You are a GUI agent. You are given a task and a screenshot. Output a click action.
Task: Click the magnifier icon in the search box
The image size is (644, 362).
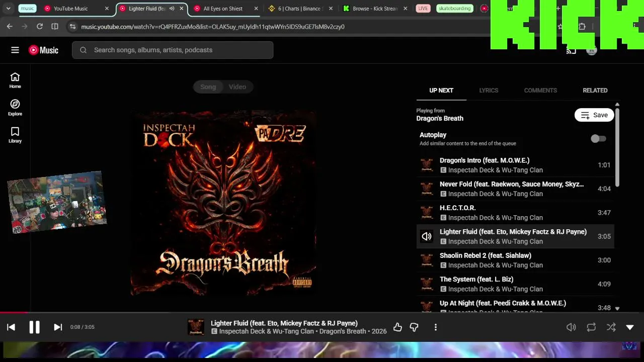[84, 50]
